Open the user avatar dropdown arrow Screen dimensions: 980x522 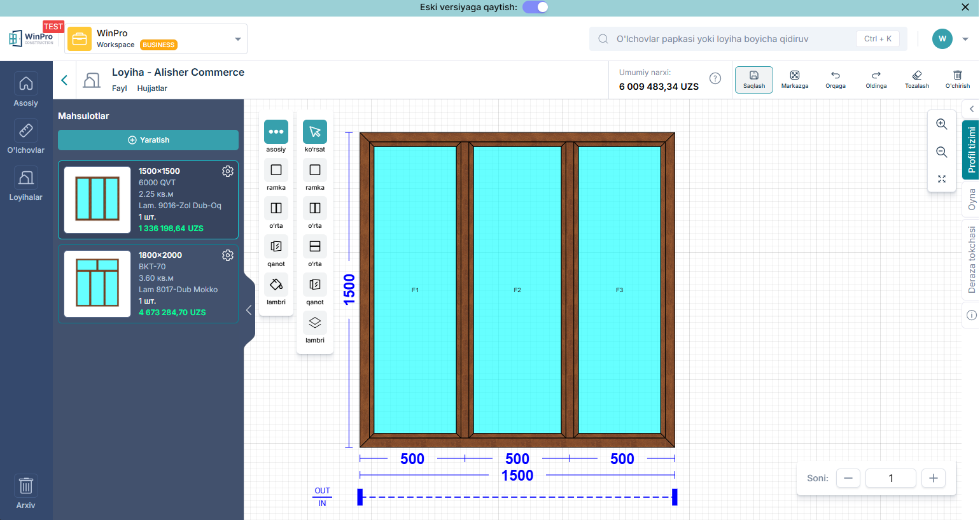[965, 39]
